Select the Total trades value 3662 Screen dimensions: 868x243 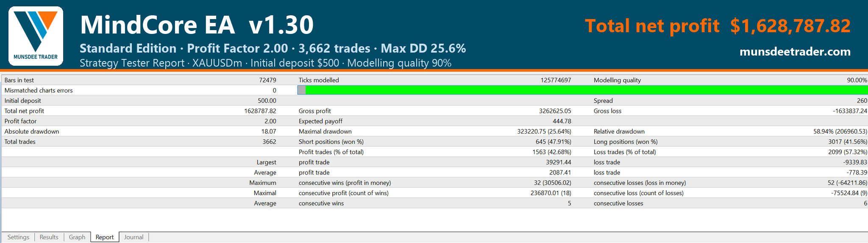(269, 142)
